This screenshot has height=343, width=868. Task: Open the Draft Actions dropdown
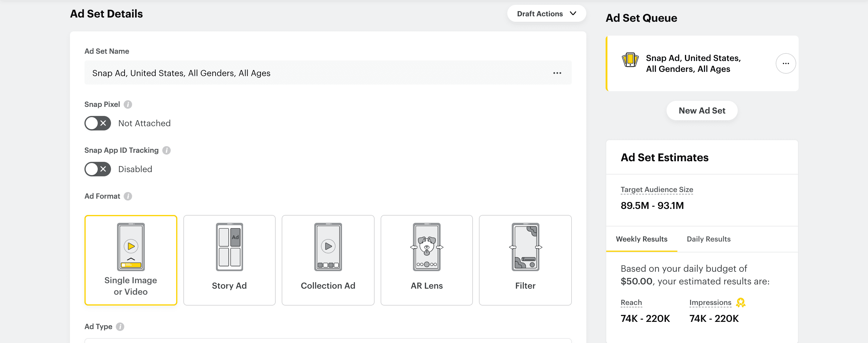click(546, 14)
